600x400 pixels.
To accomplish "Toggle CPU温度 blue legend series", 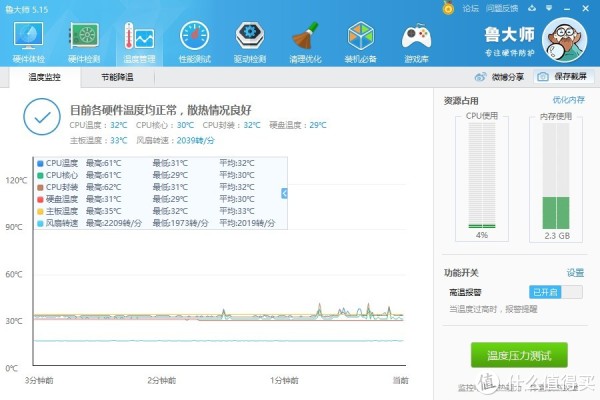I will click(x=40, y=163).
